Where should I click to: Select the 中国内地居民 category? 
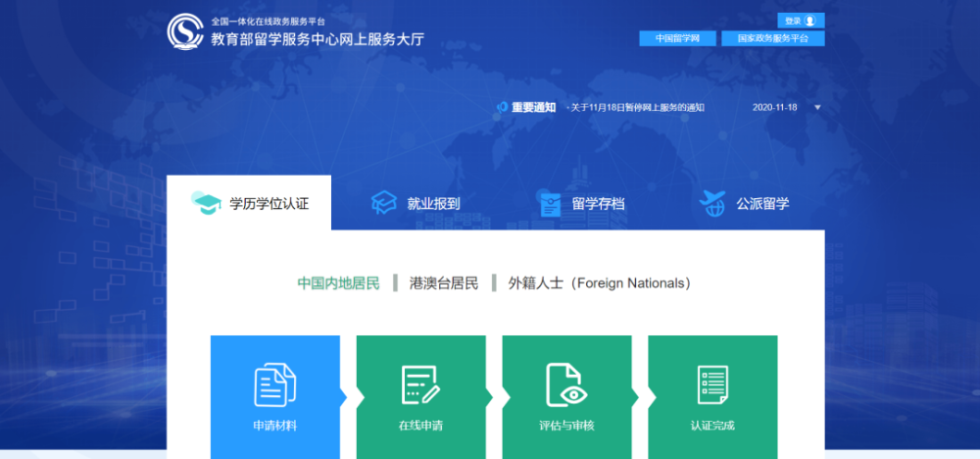[x=338, y=283]
